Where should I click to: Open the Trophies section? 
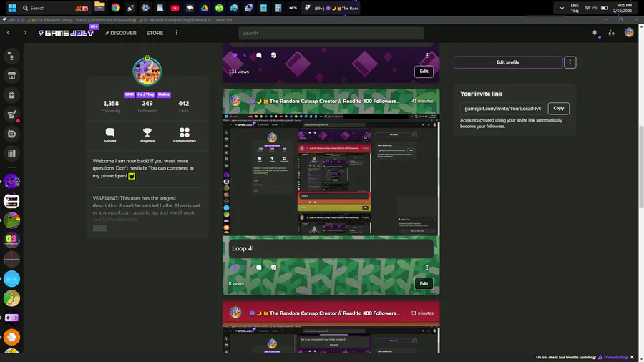(147, 135)
